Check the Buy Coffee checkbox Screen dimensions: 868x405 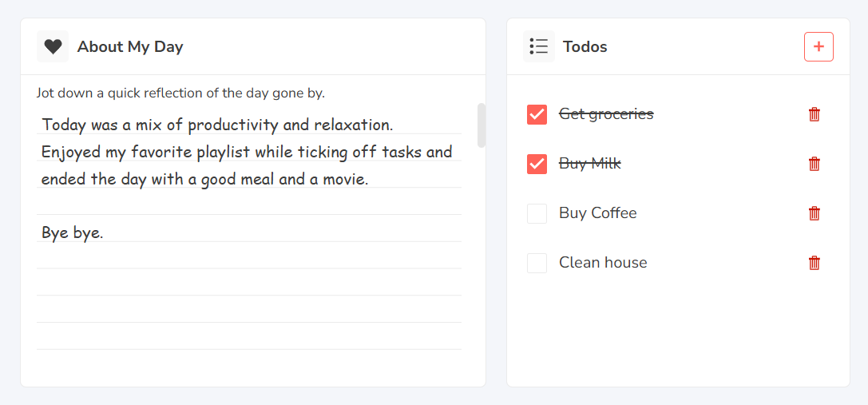(537, 213)
